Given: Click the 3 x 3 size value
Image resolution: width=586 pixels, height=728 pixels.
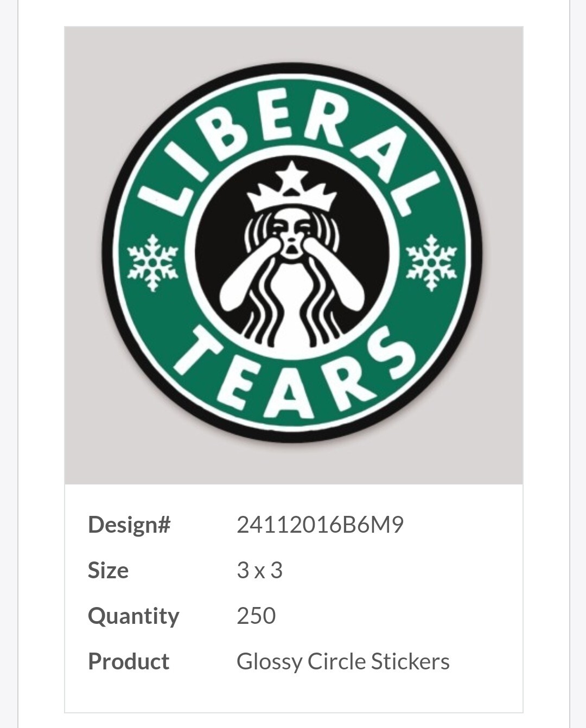Looking at the screenshot, I should pos(259,571).
